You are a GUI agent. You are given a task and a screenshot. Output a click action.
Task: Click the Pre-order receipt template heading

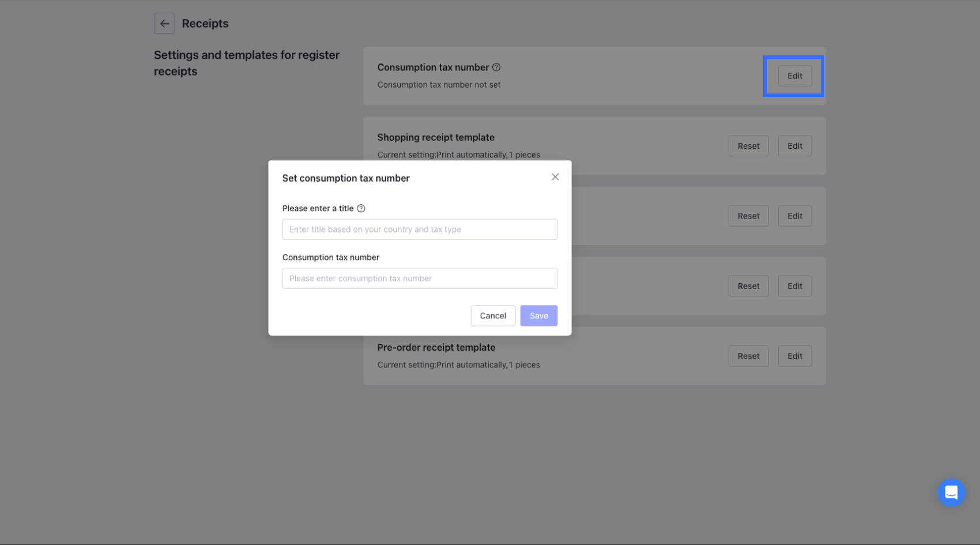coord(436,348)
